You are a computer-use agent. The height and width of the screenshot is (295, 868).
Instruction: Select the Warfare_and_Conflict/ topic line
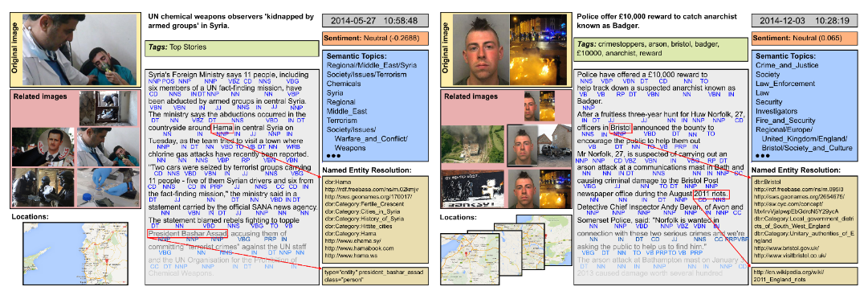370,138
